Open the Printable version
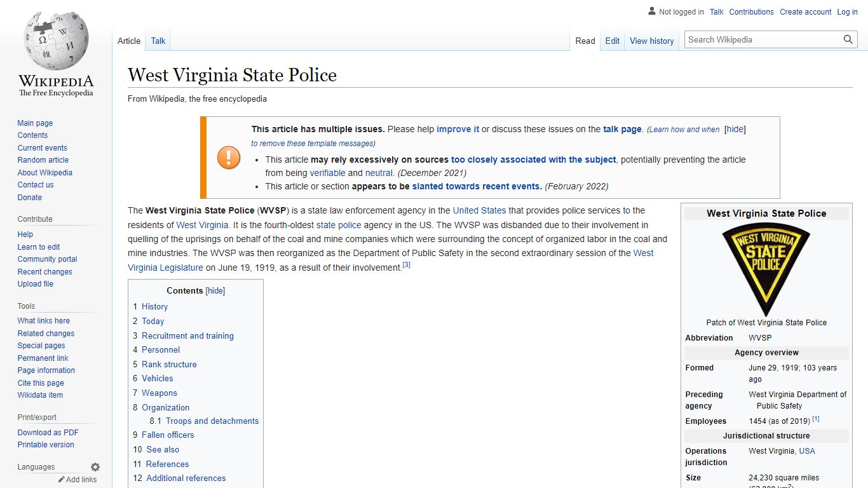Viewport: 868px width, 488px height. pyautogui.click(x=46, y=445)
